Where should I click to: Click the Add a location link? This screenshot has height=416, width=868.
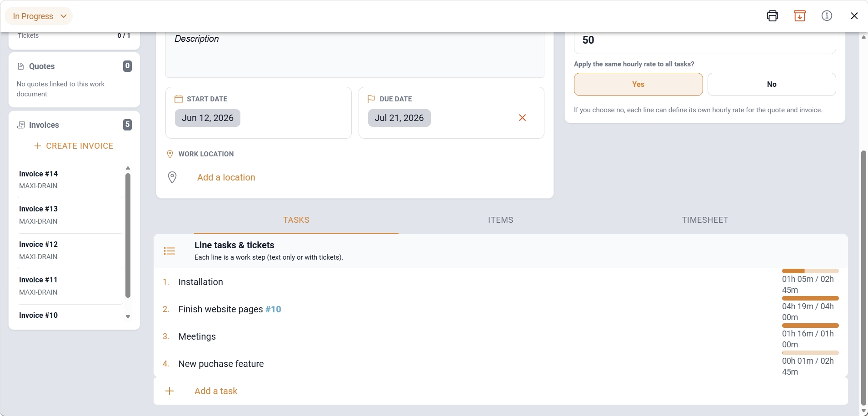click(x=226, y=177)
